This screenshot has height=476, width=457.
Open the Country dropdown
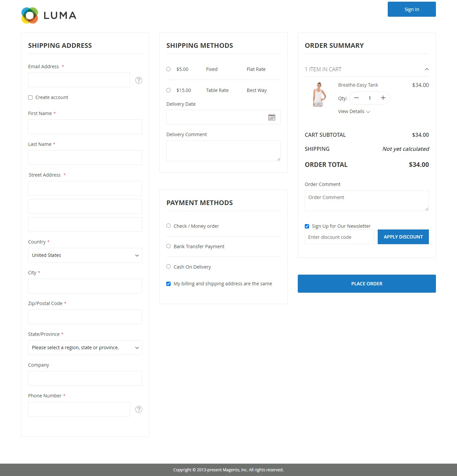tap(85, 255)
